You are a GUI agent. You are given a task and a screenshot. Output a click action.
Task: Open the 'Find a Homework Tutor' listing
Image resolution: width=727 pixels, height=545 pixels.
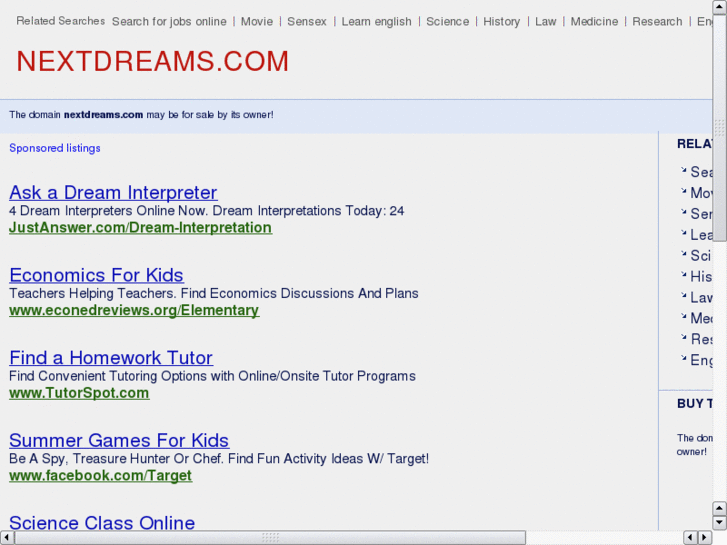click(111, 358)
